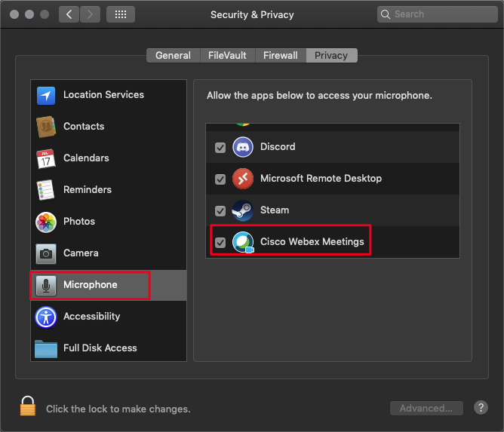
Task: Click the padlock to make changes
Action: (28, 406)
